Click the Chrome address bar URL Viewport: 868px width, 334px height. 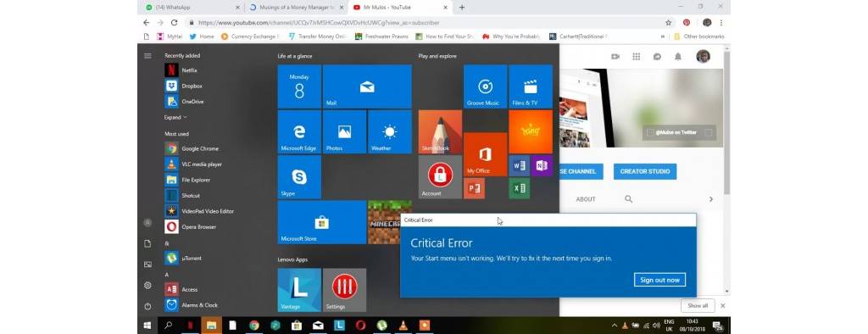tap(319, 23)
